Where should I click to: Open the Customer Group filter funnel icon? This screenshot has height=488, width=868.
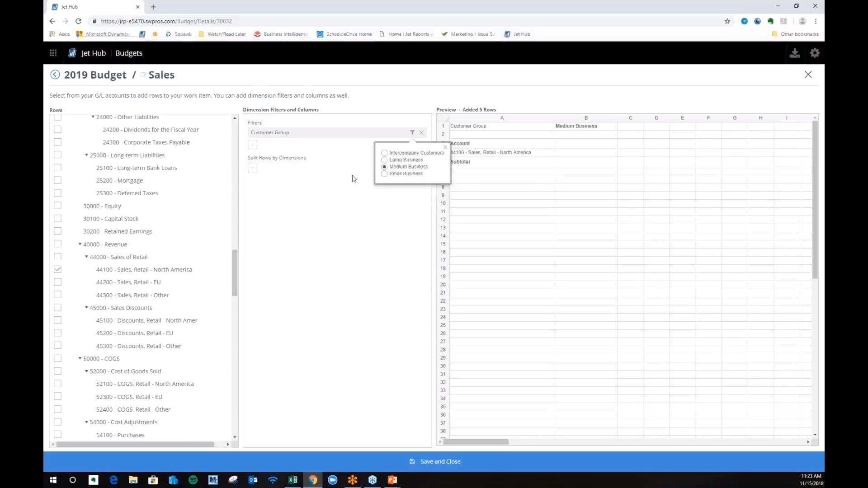[412, 132]
